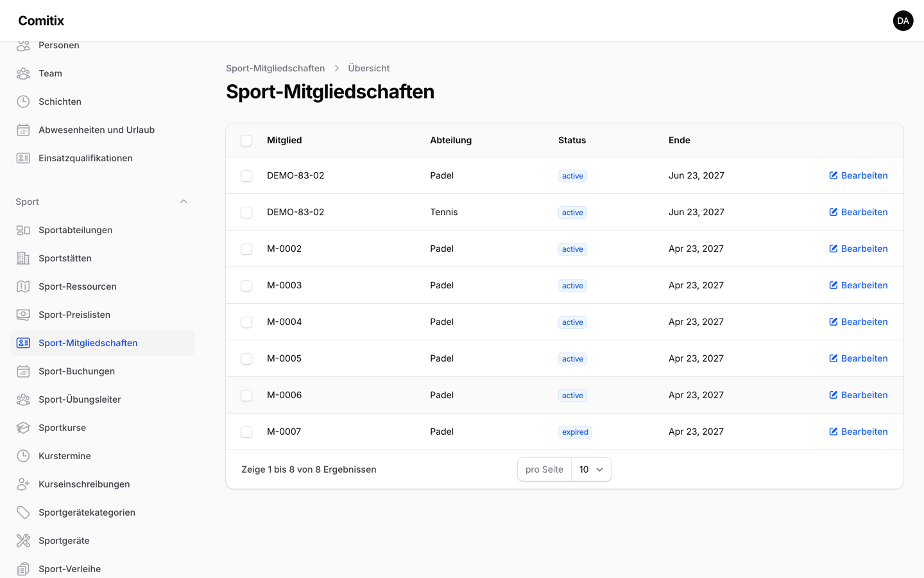Click the Sport-Mitgliedschaften breadcrumb link
924x578 pixels.
(275, 68)
